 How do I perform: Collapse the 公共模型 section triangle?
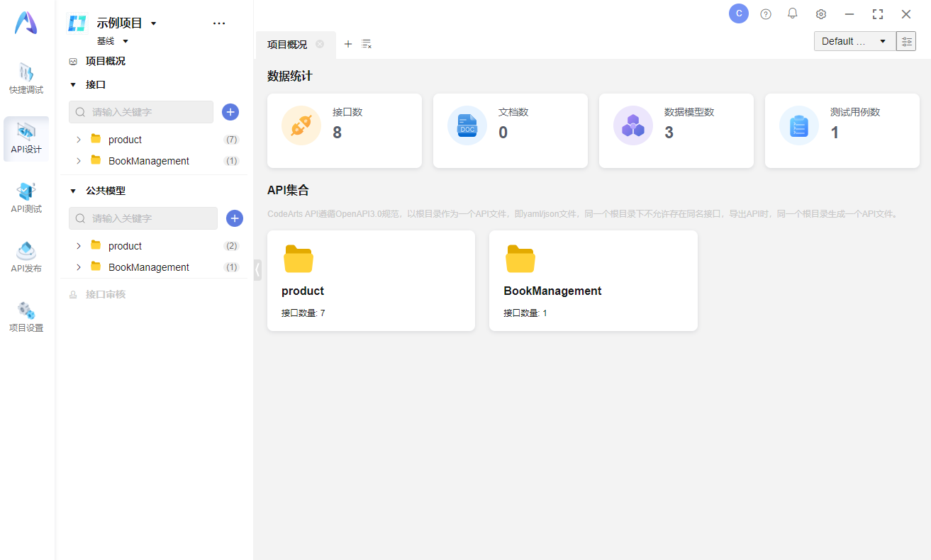pos(72,191)
